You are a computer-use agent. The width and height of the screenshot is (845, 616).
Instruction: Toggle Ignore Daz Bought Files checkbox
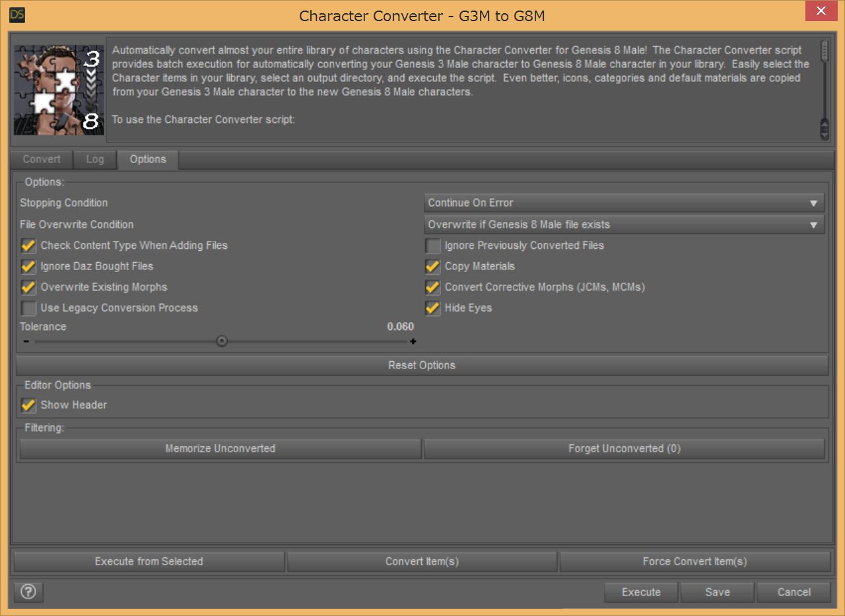28,267
